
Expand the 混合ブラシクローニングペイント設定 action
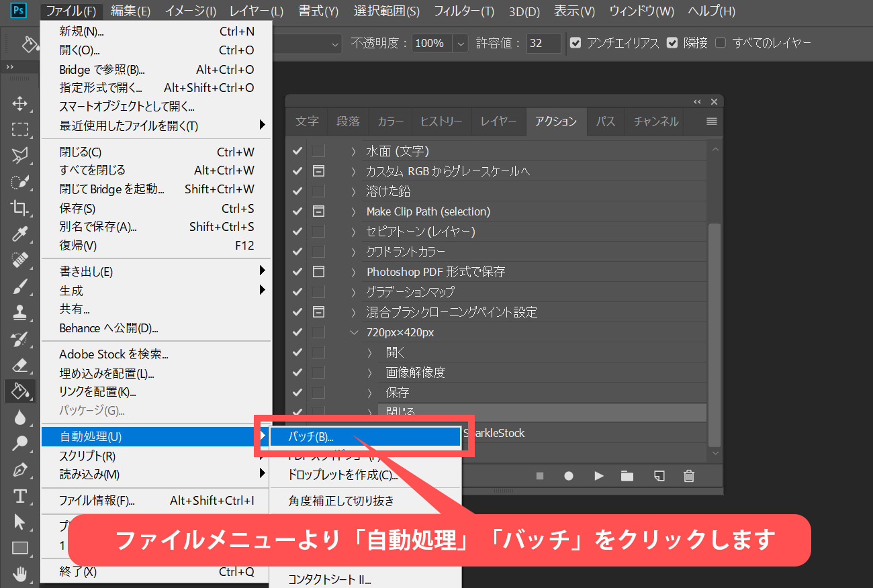[353, 312]
